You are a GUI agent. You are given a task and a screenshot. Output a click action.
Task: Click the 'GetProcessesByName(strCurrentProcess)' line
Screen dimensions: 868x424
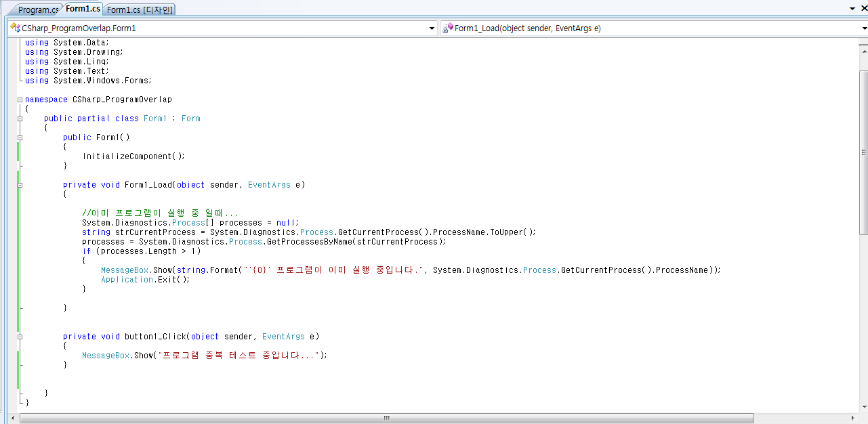click(264, 242)
